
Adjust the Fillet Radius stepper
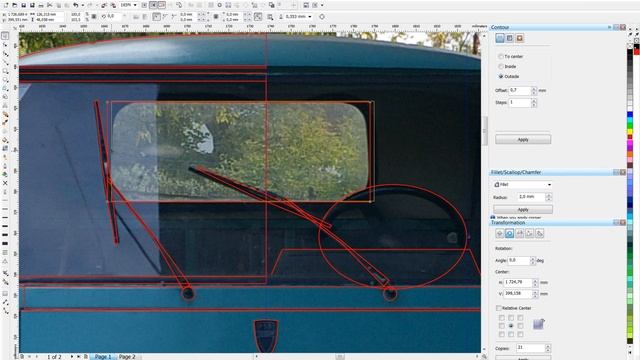[x=549, y=197]
